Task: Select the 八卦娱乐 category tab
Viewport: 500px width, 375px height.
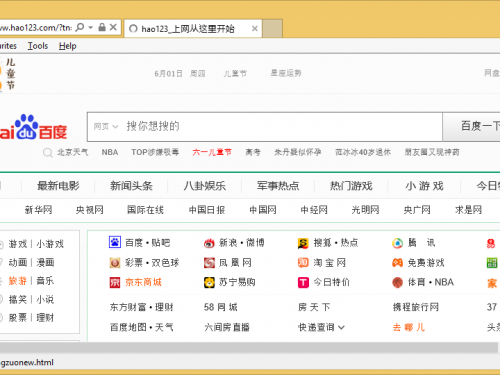Action: click(x=205, y=186)
